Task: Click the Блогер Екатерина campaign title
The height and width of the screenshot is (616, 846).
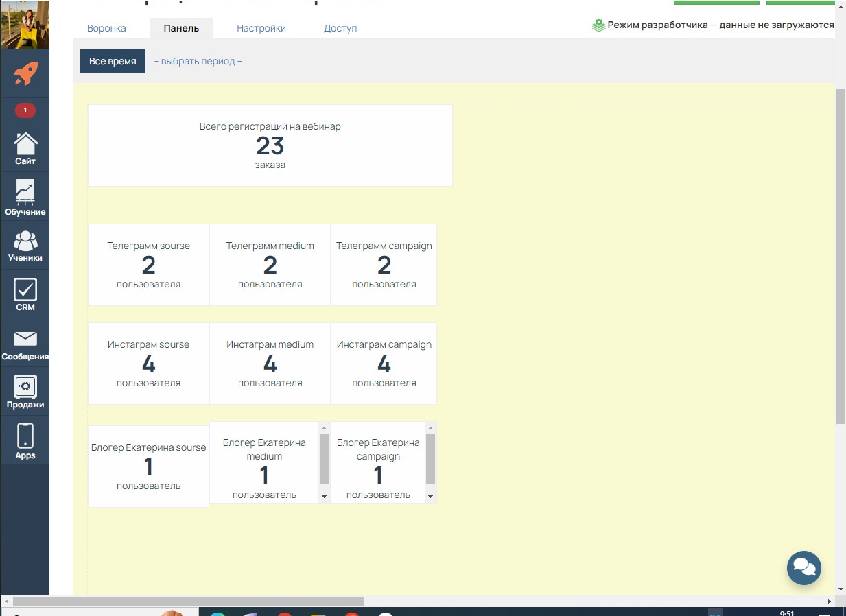Action: coord(378,449)
